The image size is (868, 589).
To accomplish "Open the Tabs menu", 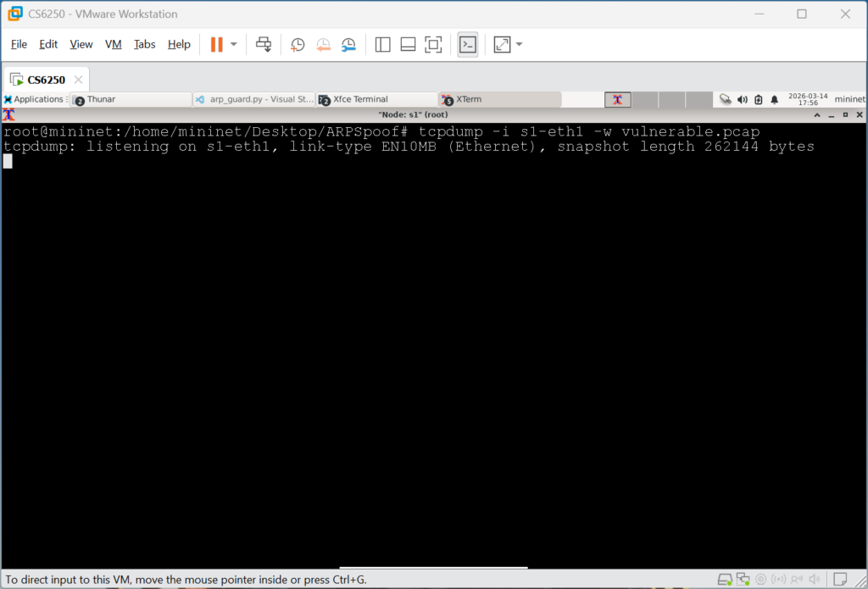I will click(x=144, y=44).
